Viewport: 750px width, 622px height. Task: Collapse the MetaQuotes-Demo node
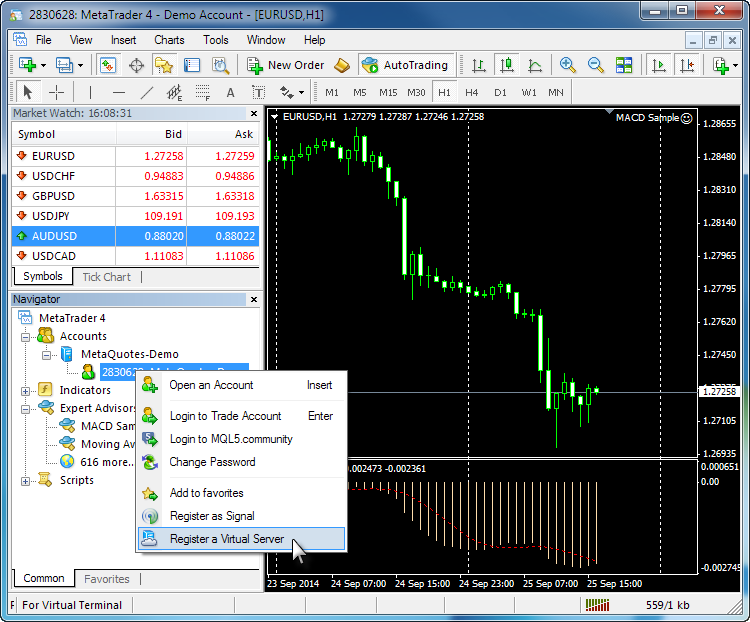(46, 355)
